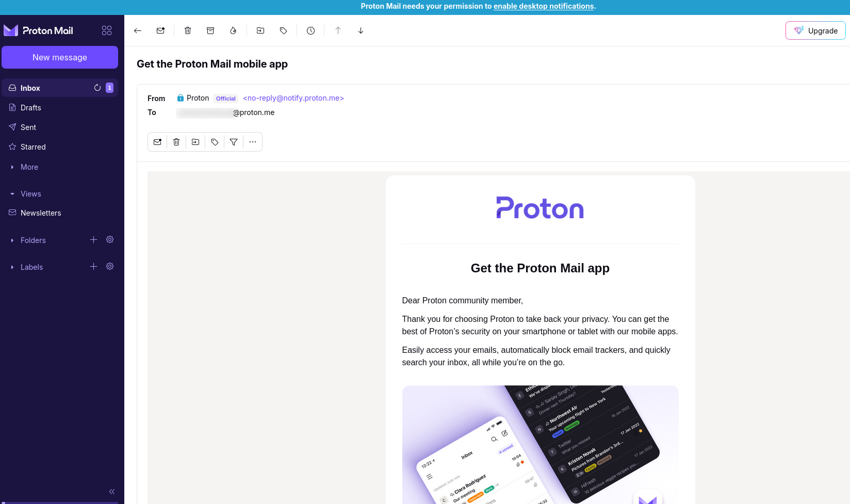Move to trash in top toolbar
850x504 pixels.
pyautogui.click(x=188, y=30)
